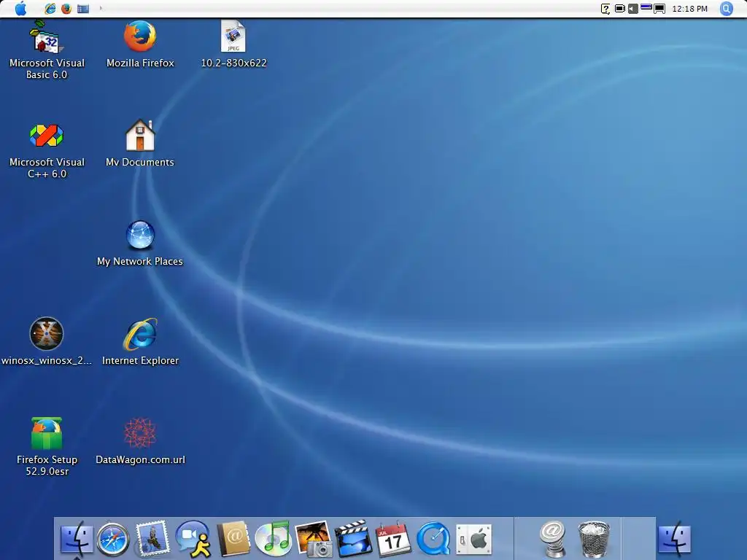Viewport: 747px width, 560px height.
Task: Open the Trash can in dock
Action: point(594,539)
